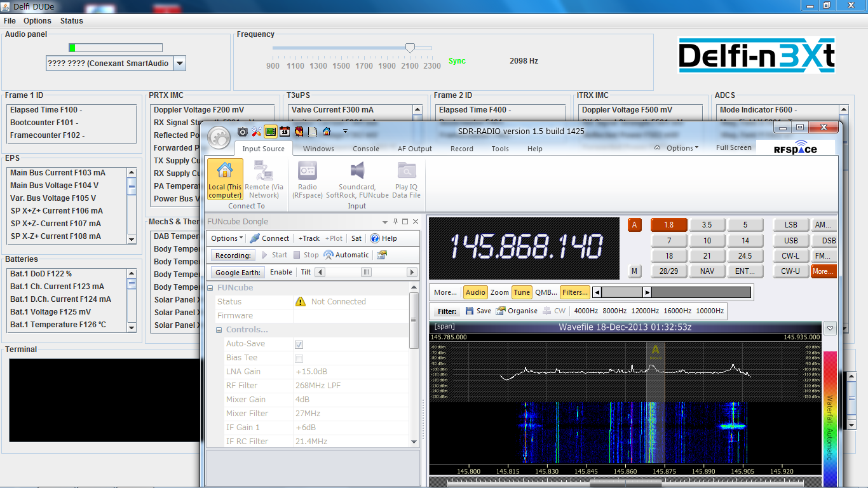Click Connect in FUNcube Dongle panel
Viewport: 868px width, 488px height.
pos(269,238)
